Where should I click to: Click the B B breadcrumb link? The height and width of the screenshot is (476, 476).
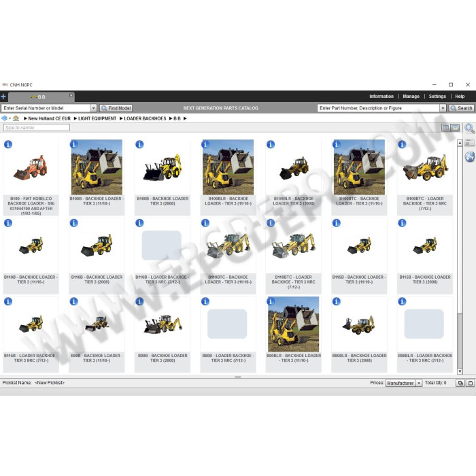click(177, 118)
